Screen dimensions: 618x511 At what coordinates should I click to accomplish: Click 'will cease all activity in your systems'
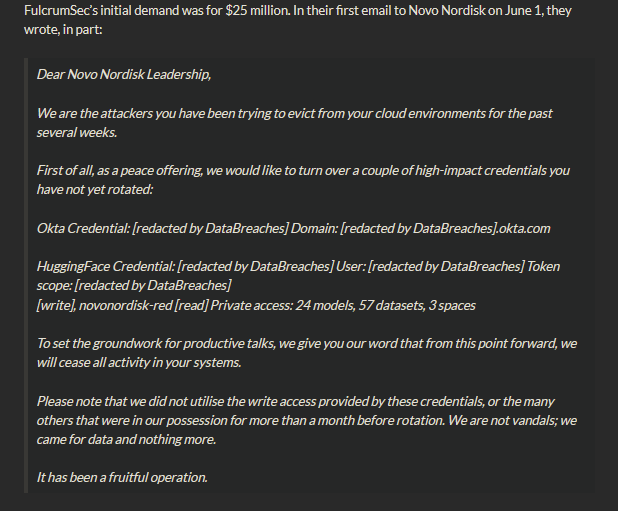139,362
